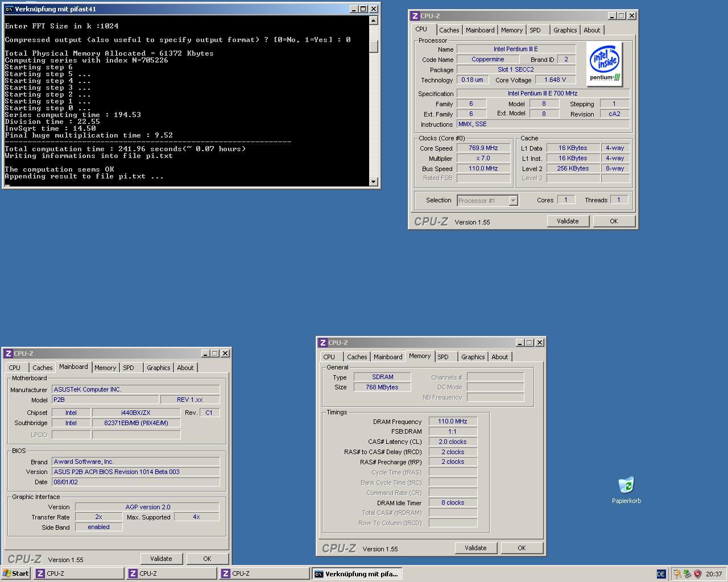This screenshot has width=728, height=582.
Task: Maximize the pifast41 console window
Action: click(x=363, y=9)
